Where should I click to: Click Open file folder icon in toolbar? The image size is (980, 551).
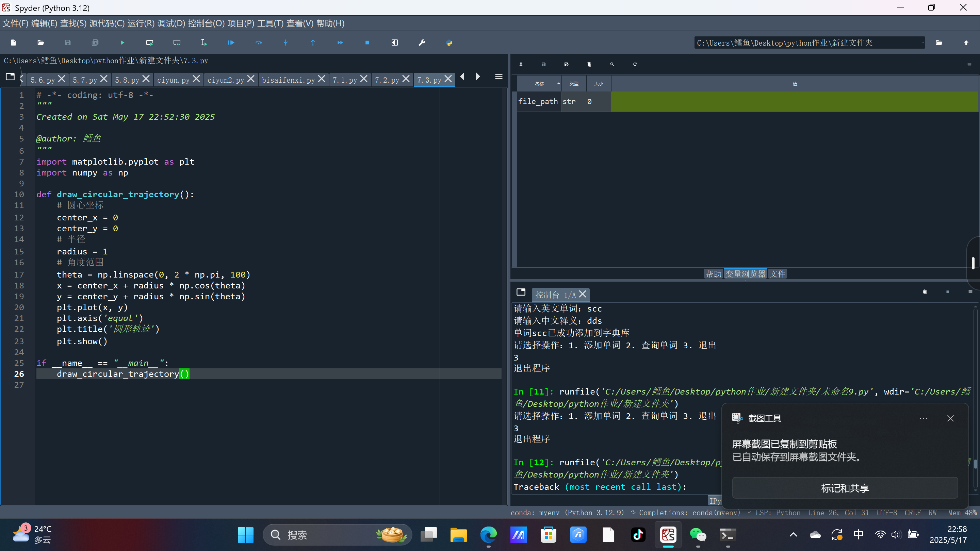(x=41, y=43)
